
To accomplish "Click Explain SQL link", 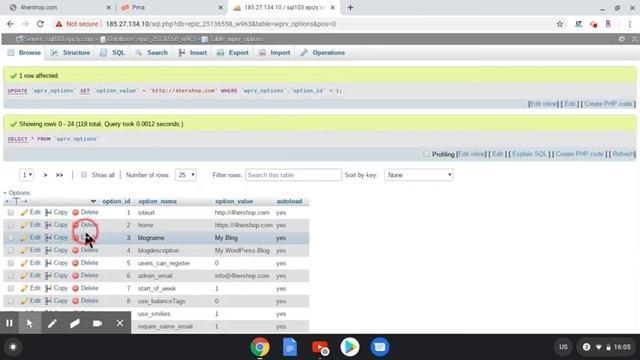I will (529, 154).
